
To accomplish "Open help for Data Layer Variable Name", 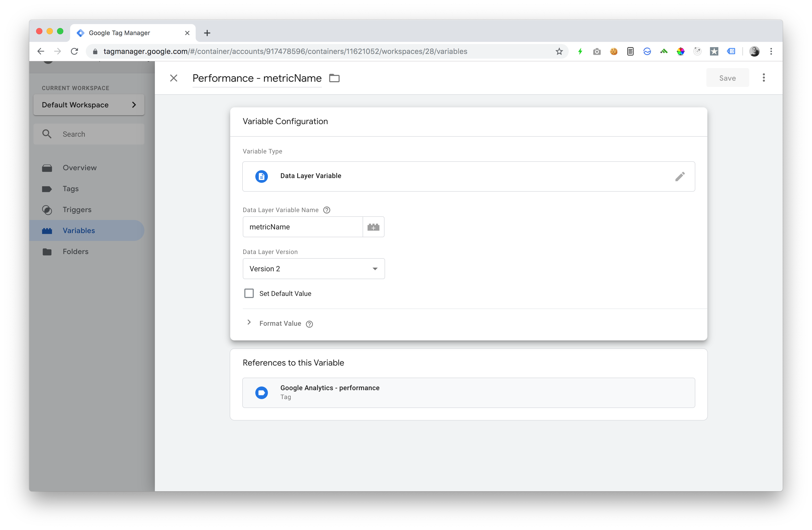I will tap(326, 210).
